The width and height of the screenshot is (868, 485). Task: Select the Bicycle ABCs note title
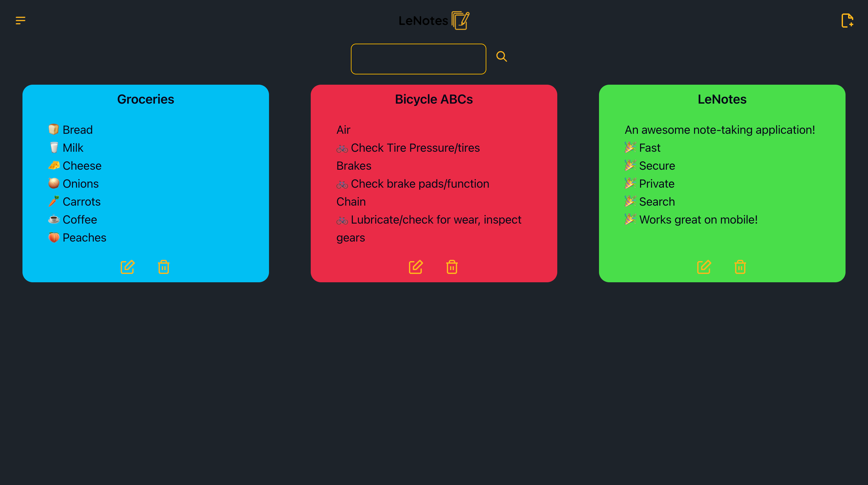(434, 99)
